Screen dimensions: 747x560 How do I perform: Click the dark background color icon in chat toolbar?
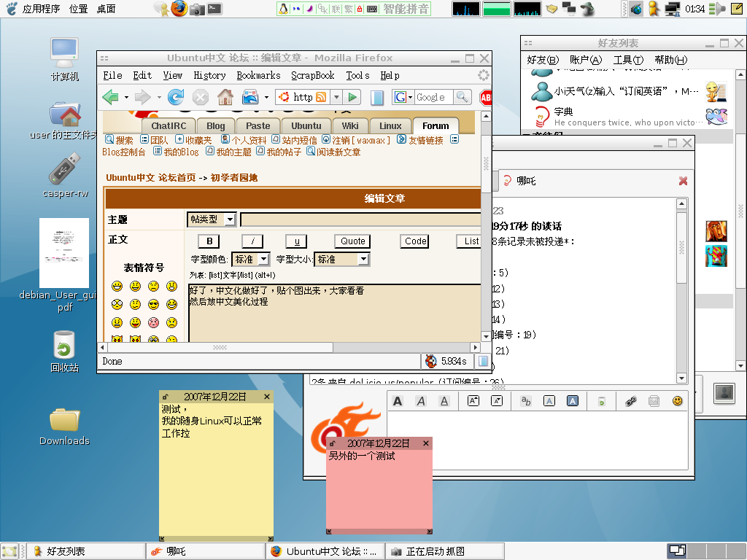click(573, 401)
